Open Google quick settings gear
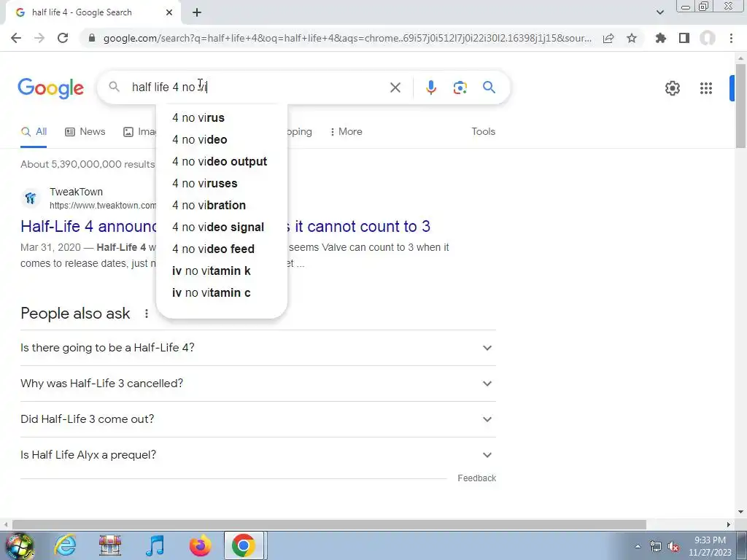The height and width of the screenshot is (560, 747). click(x=672, y=88)
